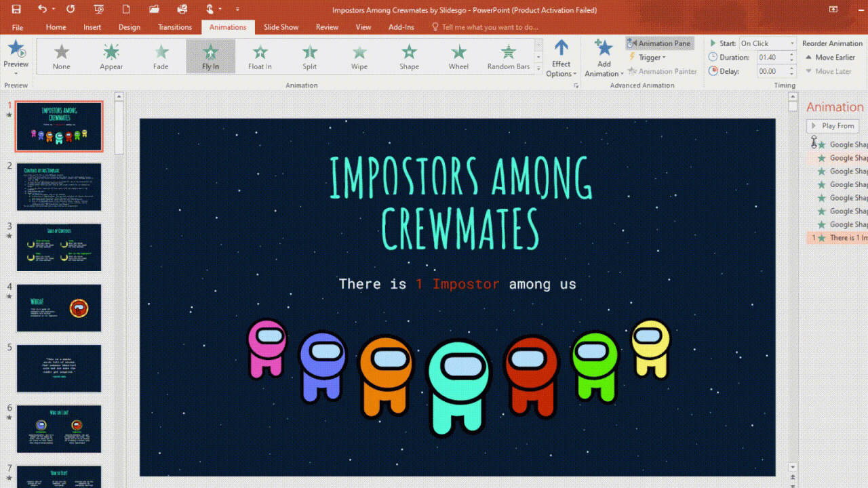Open the Trigger dropdown
Screen dimensions: 868x488
tap(647, 58)
